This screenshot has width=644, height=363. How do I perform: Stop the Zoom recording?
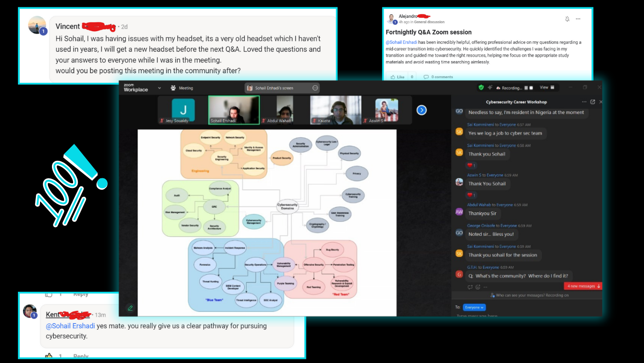coord(531,88)
